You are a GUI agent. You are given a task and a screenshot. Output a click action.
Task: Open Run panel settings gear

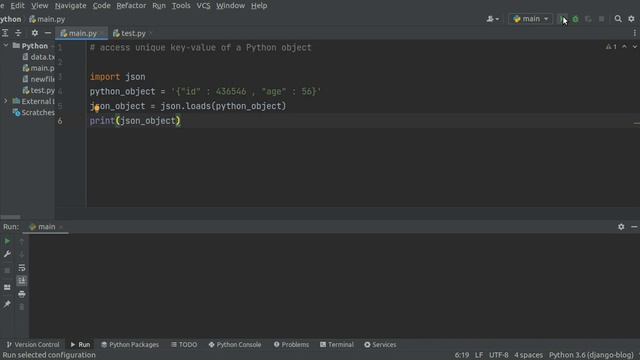pos(621,227)
